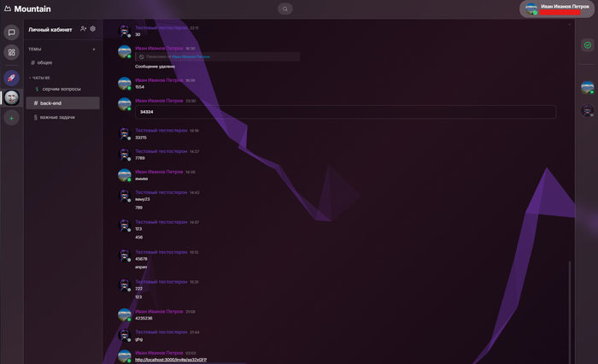Click sender name on the 02:03 message
This screenshot has height=364, width=598.
(159, 353)
